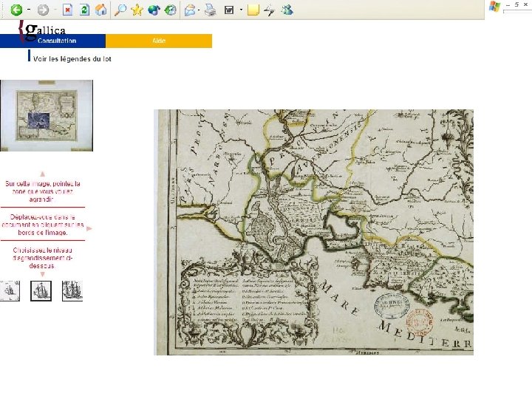This screenshot has height=399, width=532.
Task: Click the History clock icon
Action: click(x=171, y=10)
